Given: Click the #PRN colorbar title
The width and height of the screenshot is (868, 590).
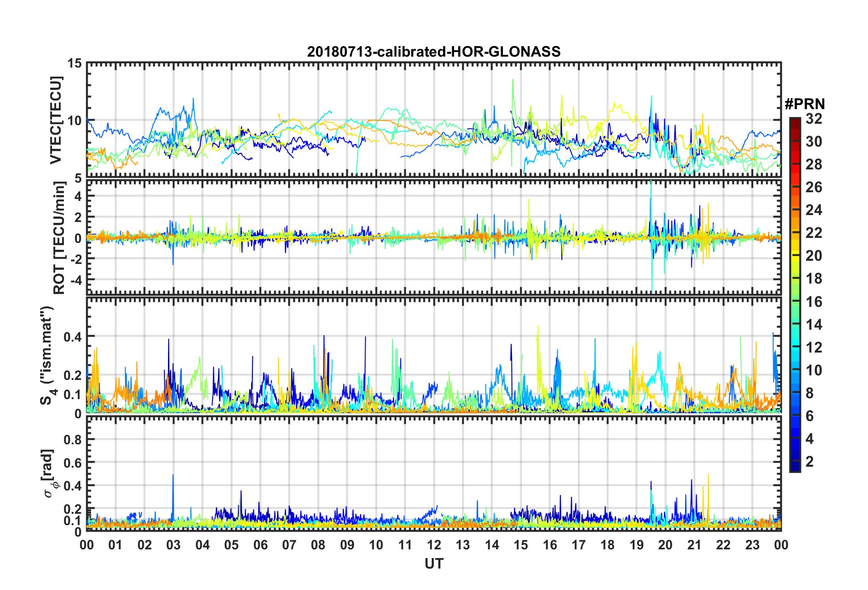Looking at the screenshot, I should click(x=805, y=104).
